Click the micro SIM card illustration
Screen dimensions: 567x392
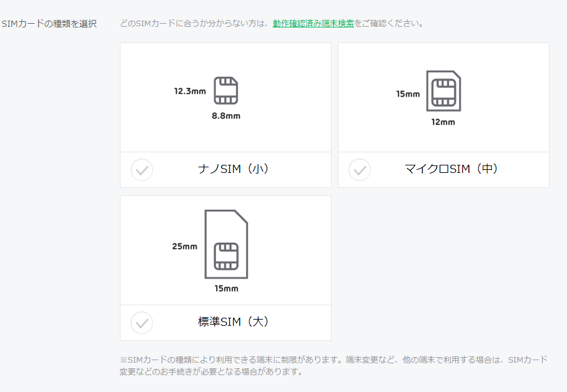[443, 91]
